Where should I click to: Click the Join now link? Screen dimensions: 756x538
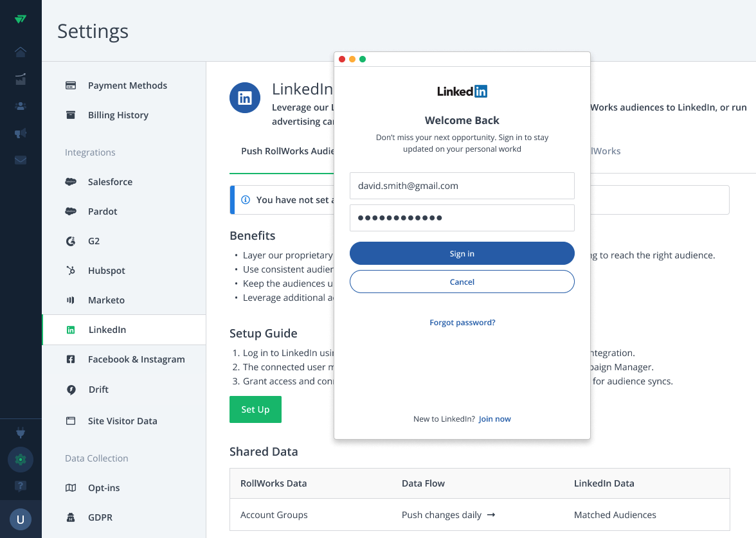click(495, 419)
